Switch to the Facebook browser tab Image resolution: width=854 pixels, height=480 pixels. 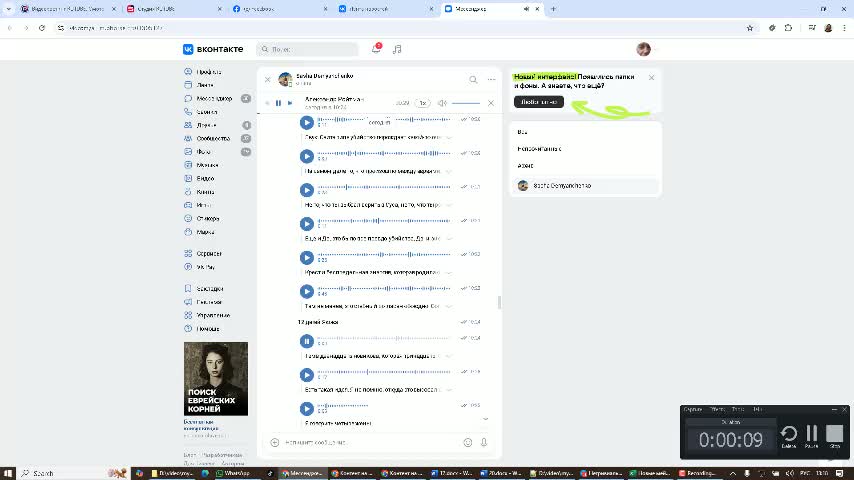coord(280,9)
